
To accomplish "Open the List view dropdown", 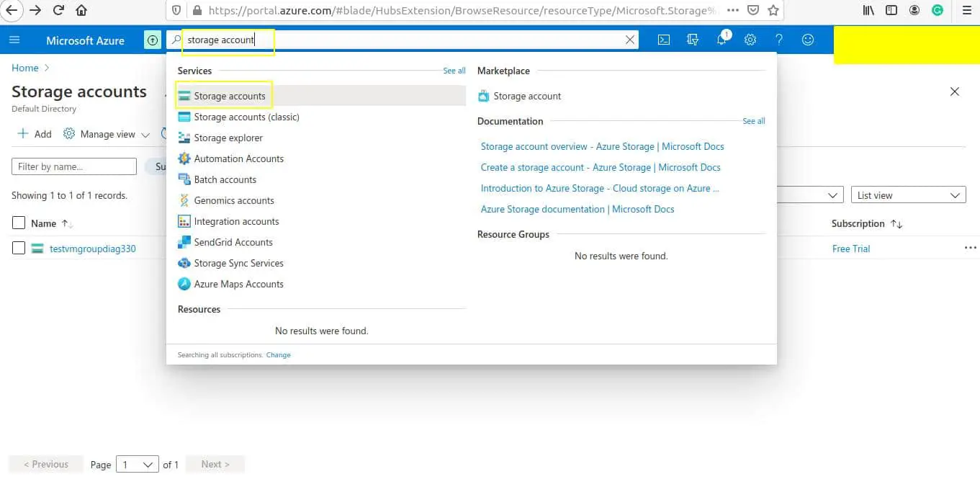I will pyautogui.click(x=907, y=195).
